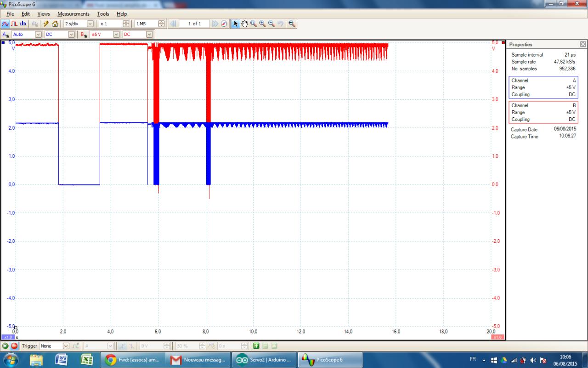The height and width of the screenshot is (368, 588).
Task: Click the Capture Date value 06/08/2015
Action: pyautogui.click(x=565, y=129)
